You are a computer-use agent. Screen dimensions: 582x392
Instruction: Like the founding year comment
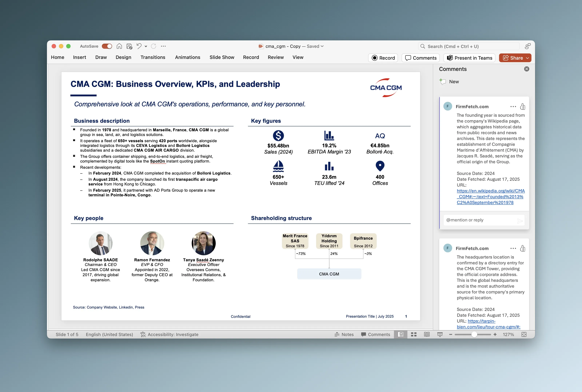[523, 107]
